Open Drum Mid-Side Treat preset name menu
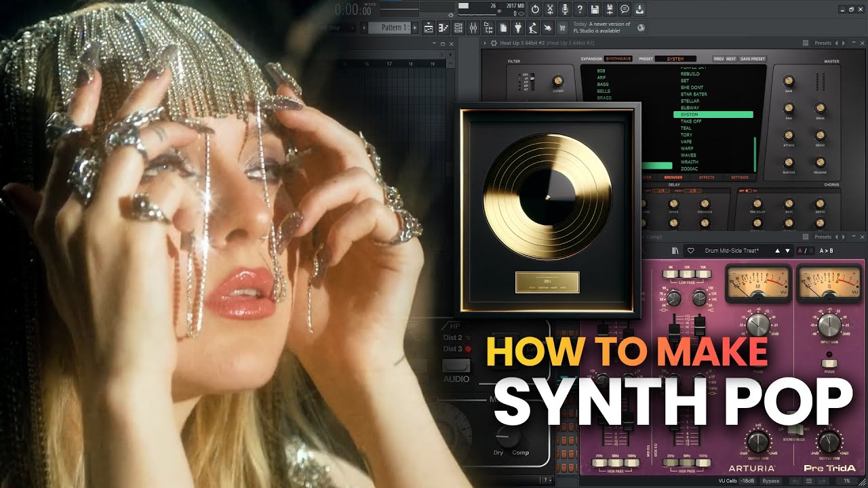Image resolution: width=868 pixels, height=488 pixels. tap(732, 251)
